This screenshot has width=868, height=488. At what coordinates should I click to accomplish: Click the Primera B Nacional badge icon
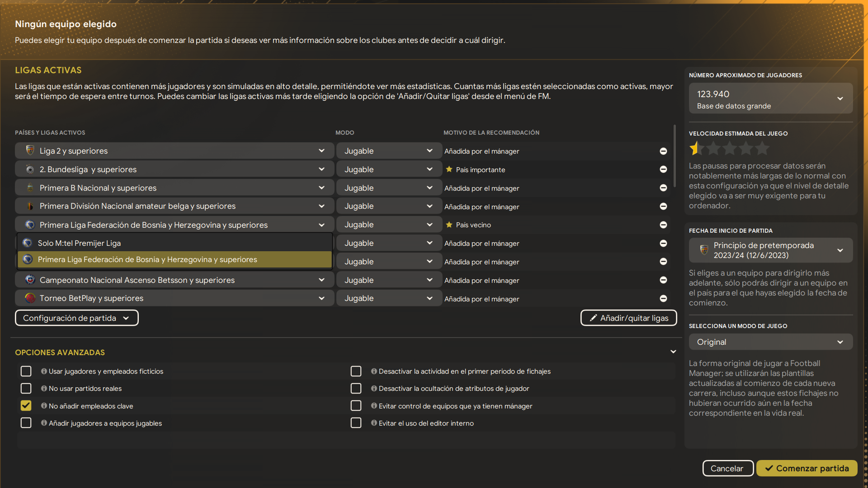tap(30, 188)
